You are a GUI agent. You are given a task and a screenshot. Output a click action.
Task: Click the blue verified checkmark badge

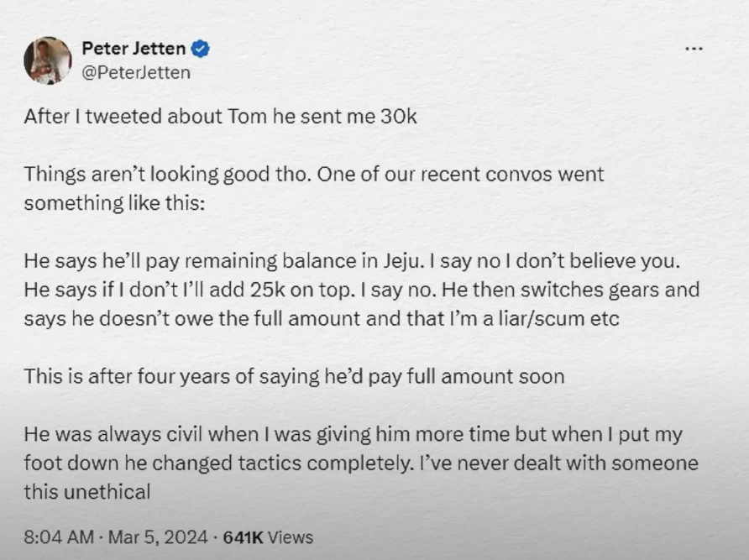point(200,50)
